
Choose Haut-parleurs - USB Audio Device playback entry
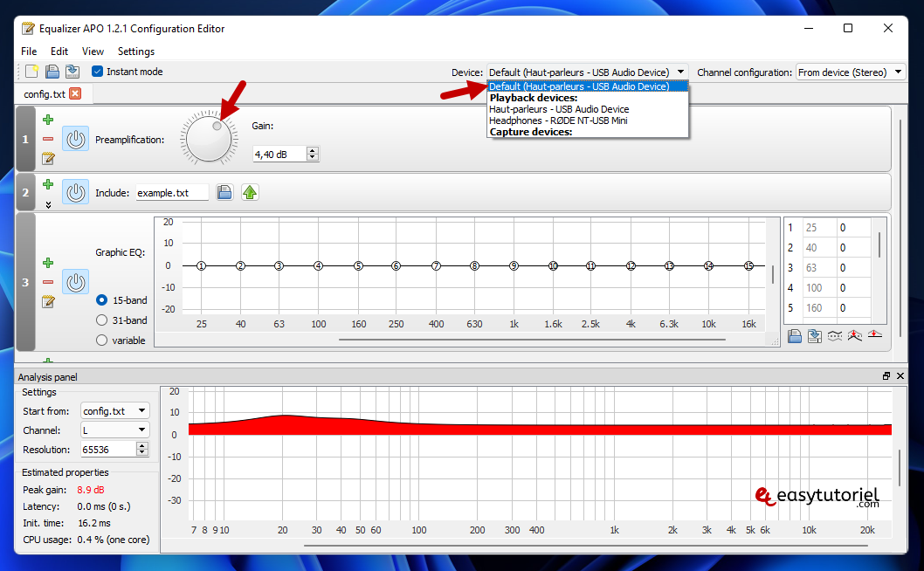click(x=559, y=109)
